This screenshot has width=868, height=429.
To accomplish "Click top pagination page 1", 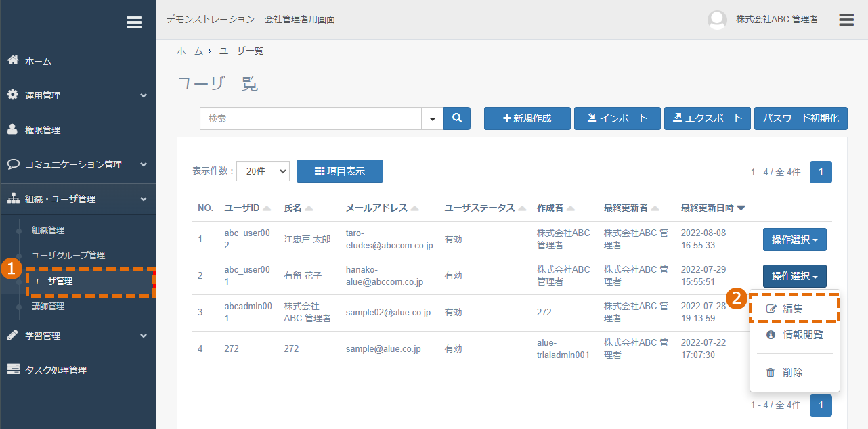I will tap(821, 172).
